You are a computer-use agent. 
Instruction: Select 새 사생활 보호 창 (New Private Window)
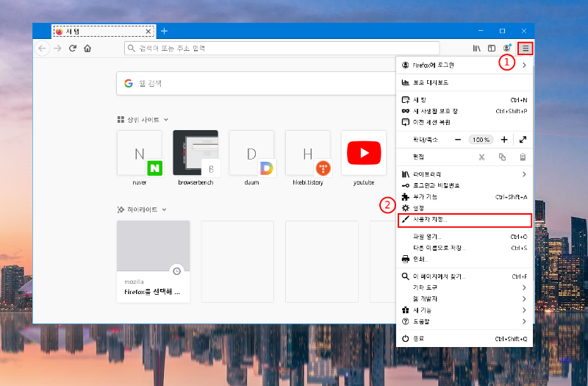463,111
